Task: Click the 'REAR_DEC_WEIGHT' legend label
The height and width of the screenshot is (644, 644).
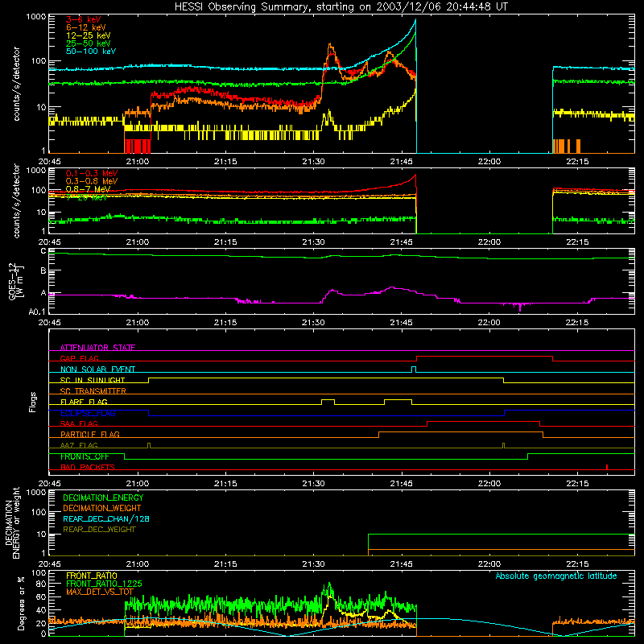Action: point(99,530)
